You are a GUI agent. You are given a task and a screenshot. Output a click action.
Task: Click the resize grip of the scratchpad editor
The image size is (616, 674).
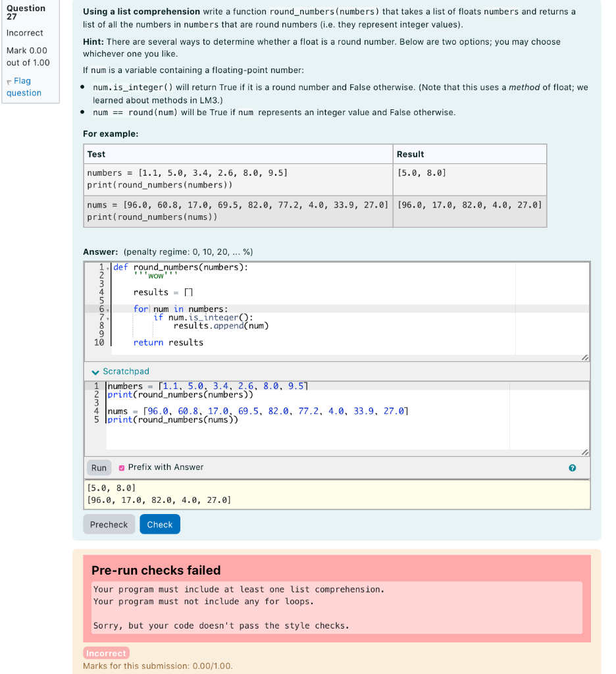click(585, 452)
